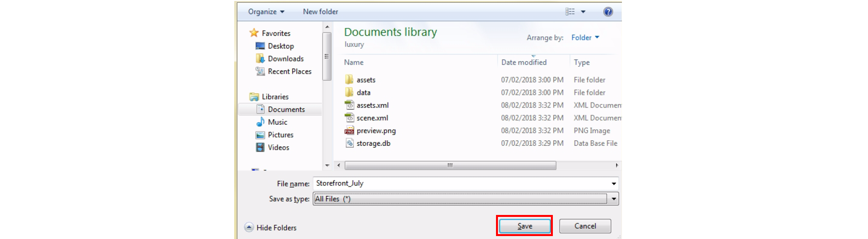Expand the Save as type dropdown
This screenshot has width=868, height=239.
[613, 199]
